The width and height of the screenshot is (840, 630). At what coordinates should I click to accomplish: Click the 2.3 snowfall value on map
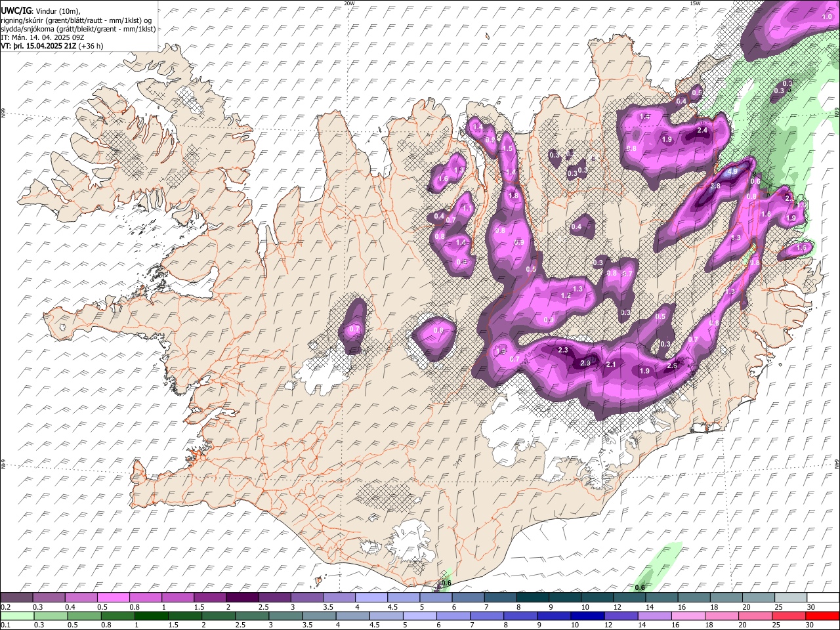[562, 350]
